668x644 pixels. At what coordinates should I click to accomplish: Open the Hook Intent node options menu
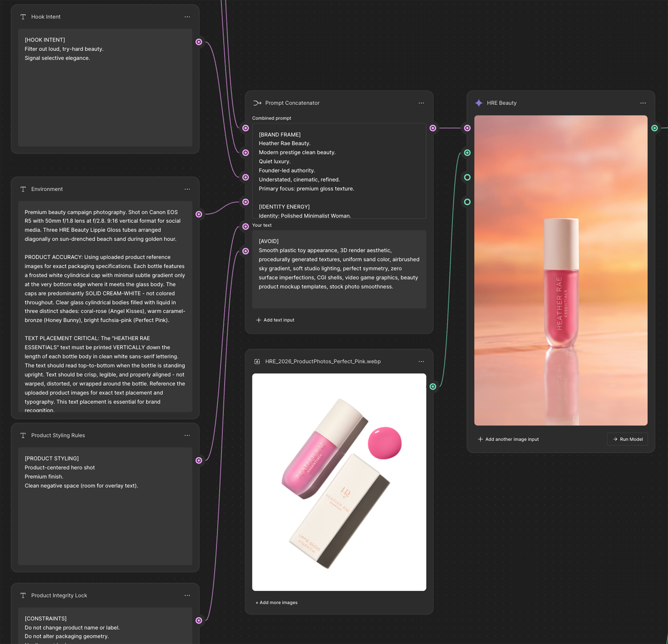(187, 17)
